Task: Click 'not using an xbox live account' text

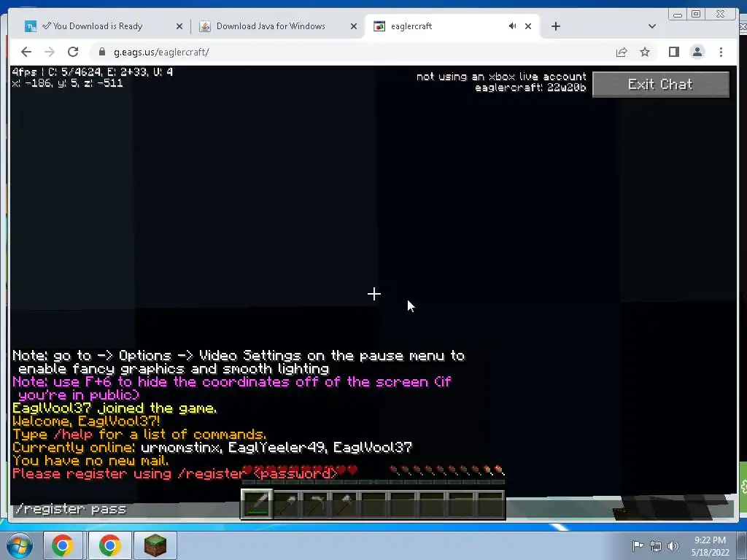Action: tap(501, 77)
